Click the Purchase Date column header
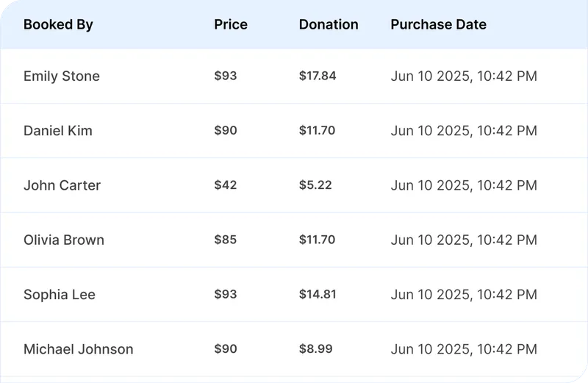Screen dimensions: 588x383 (x=438, y=24)
